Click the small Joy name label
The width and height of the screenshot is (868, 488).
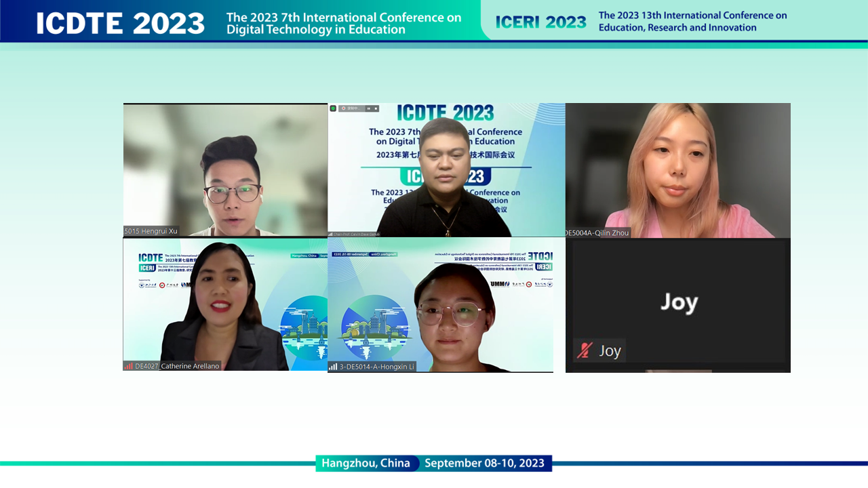pyautogui.click(x=610, y=350)
